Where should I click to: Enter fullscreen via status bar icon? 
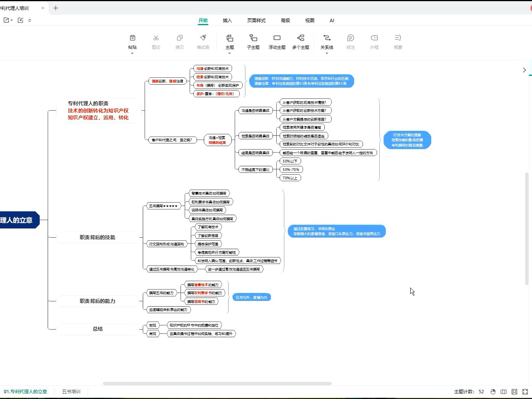click(x=525, y=392)
